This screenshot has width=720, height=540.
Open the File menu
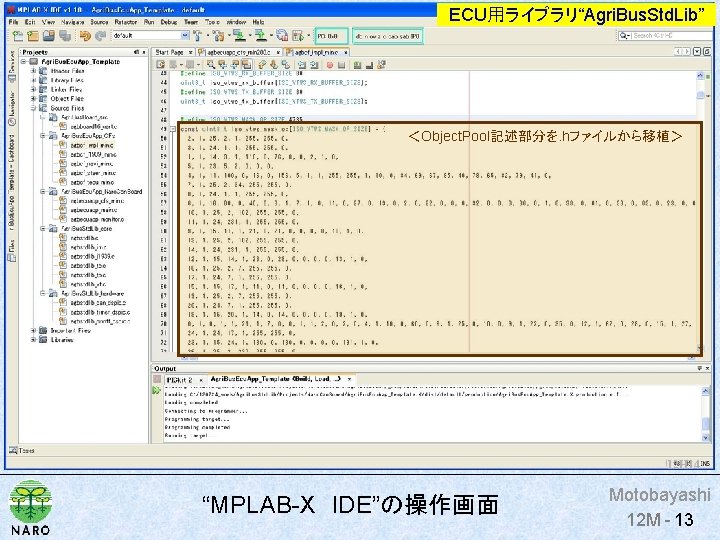[13, 22]
